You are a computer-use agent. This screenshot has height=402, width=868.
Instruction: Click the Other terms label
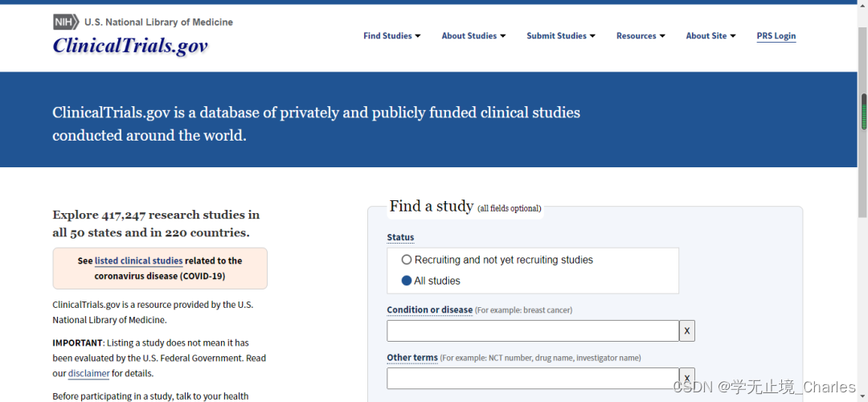412,358
